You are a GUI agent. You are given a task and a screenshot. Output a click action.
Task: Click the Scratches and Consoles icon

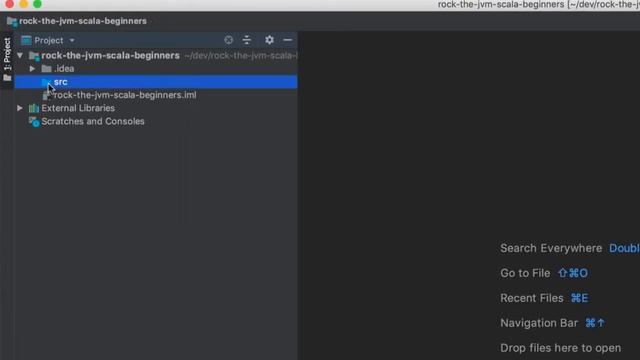point(34,121)
